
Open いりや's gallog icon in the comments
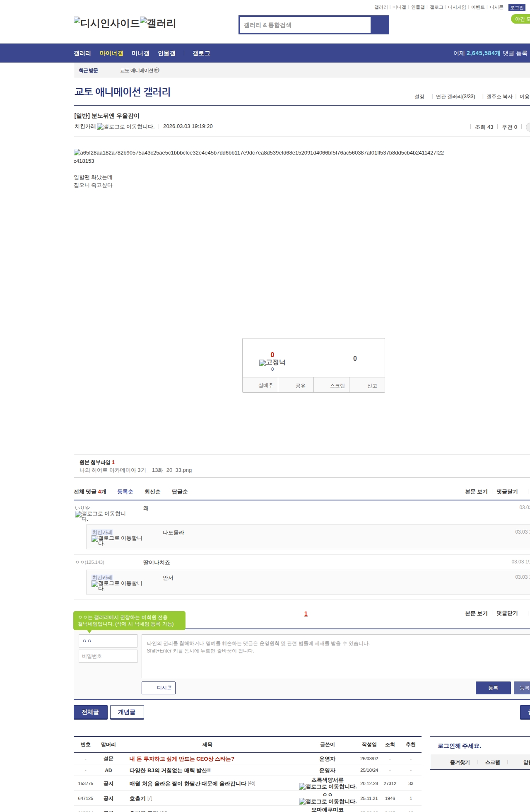100,516
